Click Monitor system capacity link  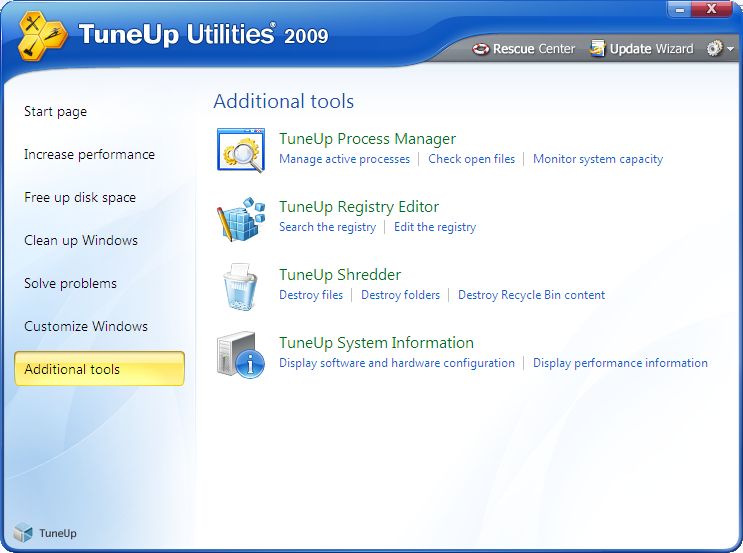click(x=598, y=159)
